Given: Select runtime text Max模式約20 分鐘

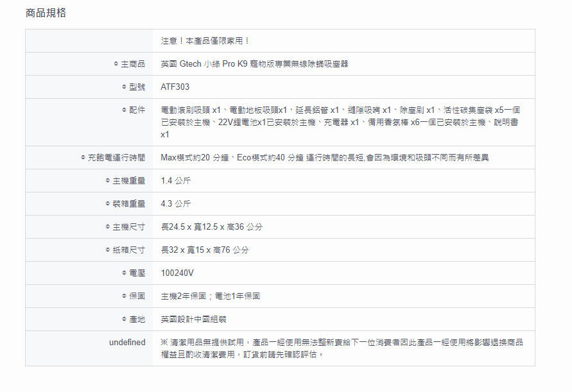Looking at the screenshot, I should click(x=196, y=158).
